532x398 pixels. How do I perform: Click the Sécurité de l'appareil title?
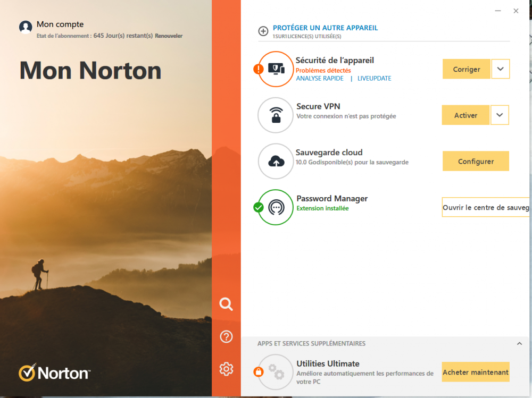point(335,61)
